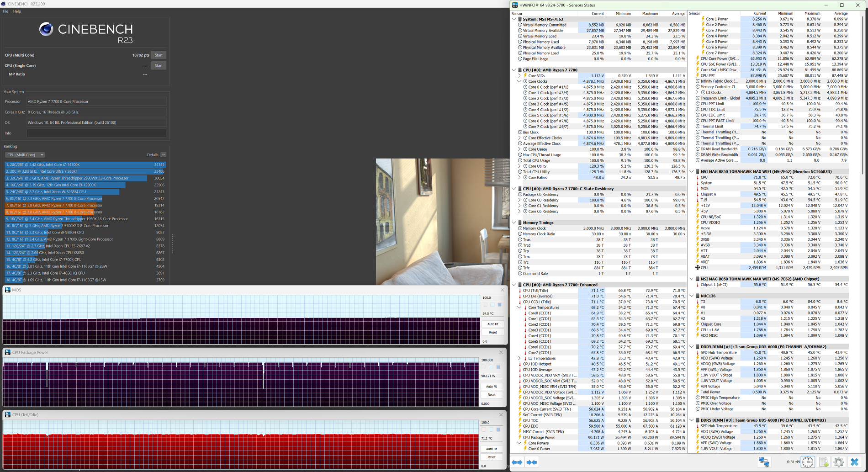Open the Details dropdown arrow in Ranking
The width and height of the screenshot is (868, 472).
tap(163, 155)
